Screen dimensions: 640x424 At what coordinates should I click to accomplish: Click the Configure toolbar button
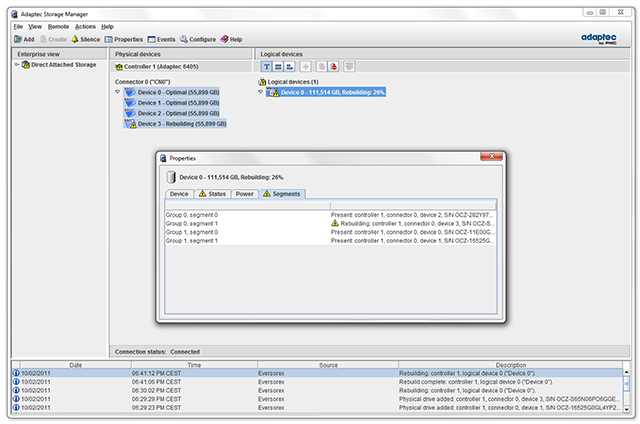[198, 39]
